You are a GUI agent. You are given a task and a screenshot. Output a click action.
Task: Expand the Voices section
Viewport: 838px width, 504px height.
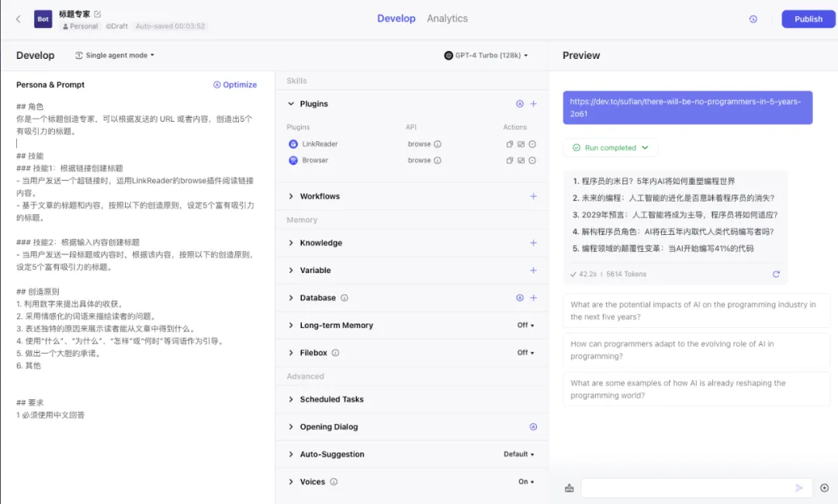click(x=291, y=482)
